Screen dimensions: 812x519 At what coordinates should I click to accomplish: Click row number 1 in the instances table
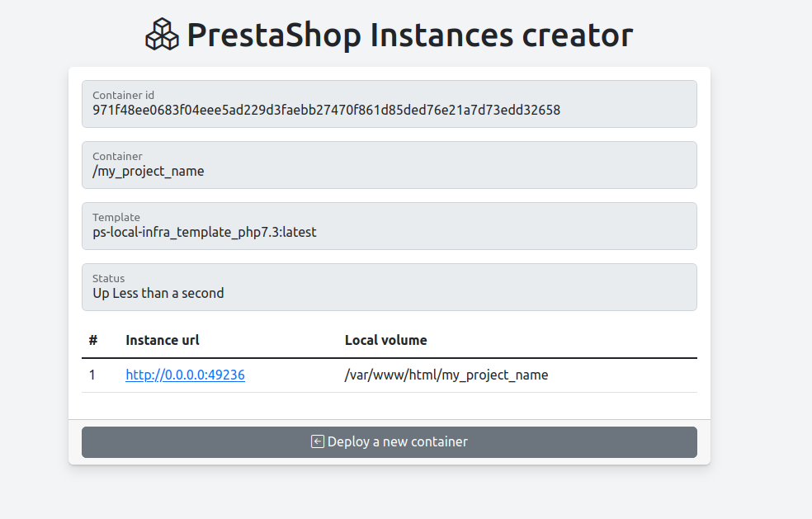(92, 375)
